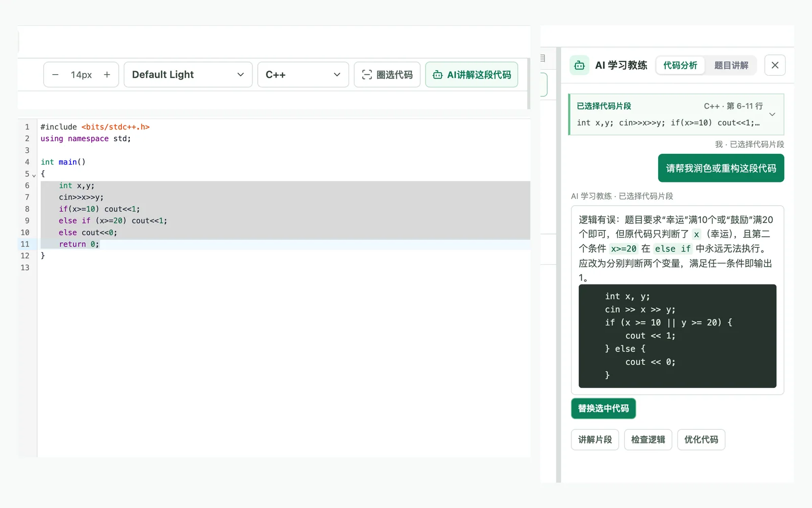Switch to the 题目讲解 tab
The width and height of the screenshot is (812, 508).
(x=731, y=65)
